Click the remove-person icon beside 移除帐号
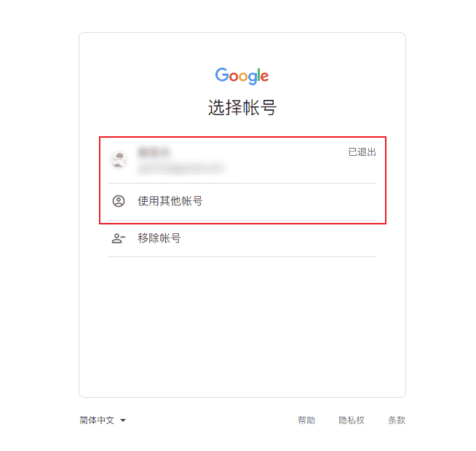This screenshot has width=476, height=451. point(119,238)
